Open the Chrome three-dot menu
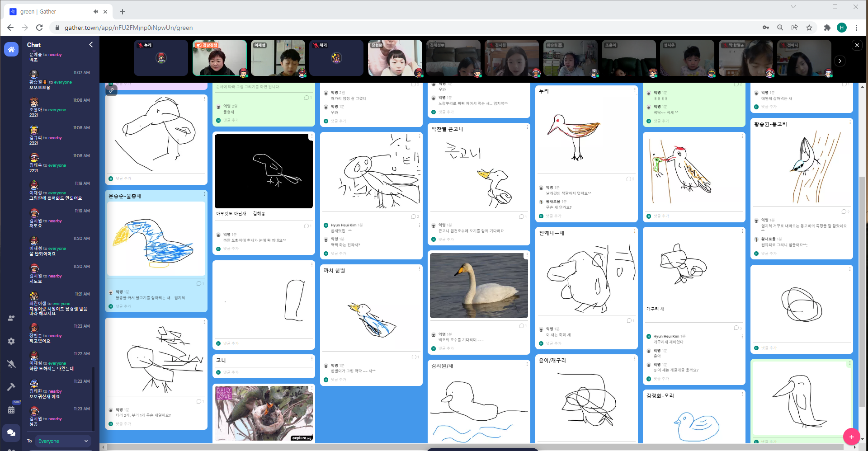This screenshot has width=868, height=451. tap(856, 28)
